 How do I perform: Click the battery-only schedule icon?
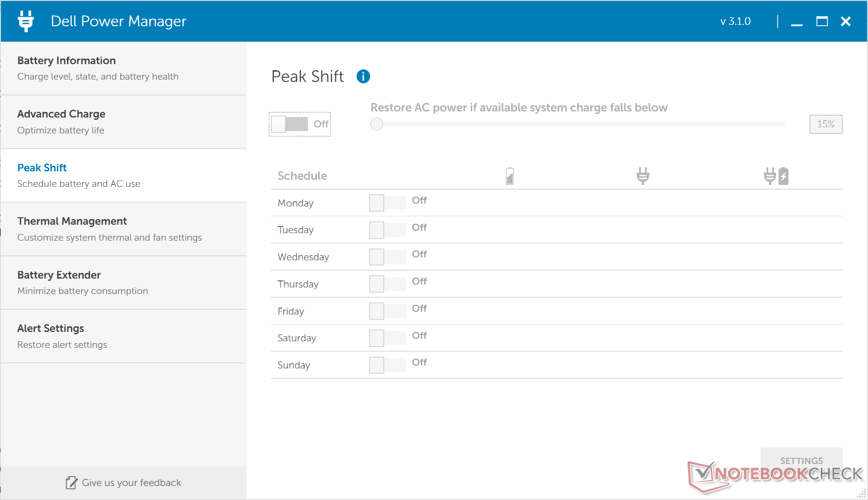510,176
